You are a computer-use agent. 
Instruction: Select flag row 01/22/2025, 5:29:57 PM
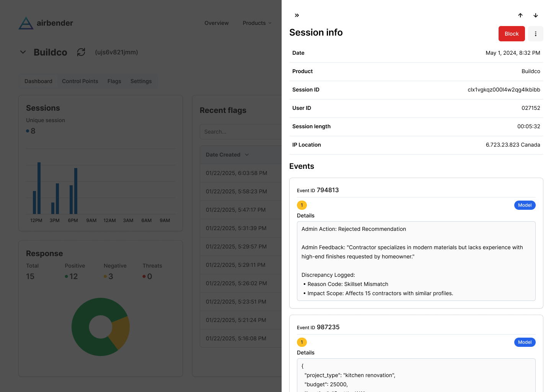click(x=241, y=247)
